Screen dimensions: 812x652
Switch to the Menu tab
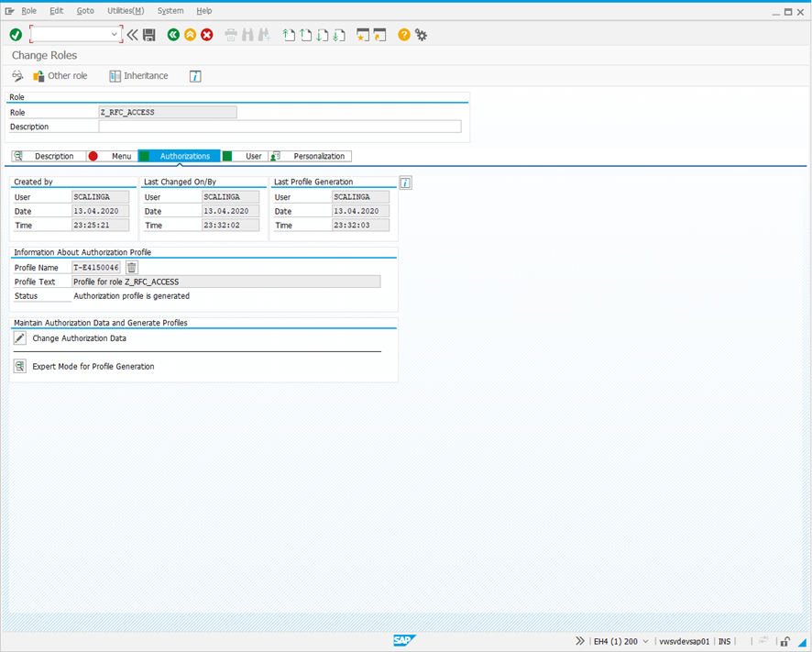pyautogui.click(x=112, y=157)
